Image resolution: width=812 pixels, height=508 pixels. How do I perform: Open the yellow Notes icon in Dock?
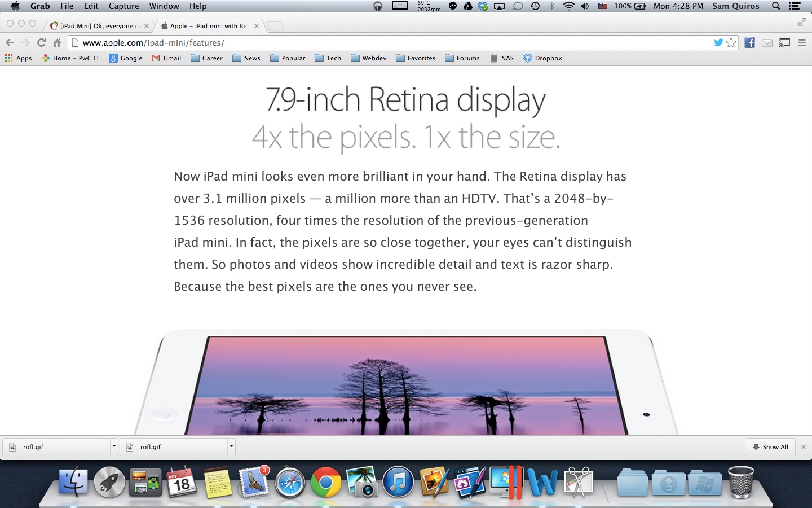218,483
